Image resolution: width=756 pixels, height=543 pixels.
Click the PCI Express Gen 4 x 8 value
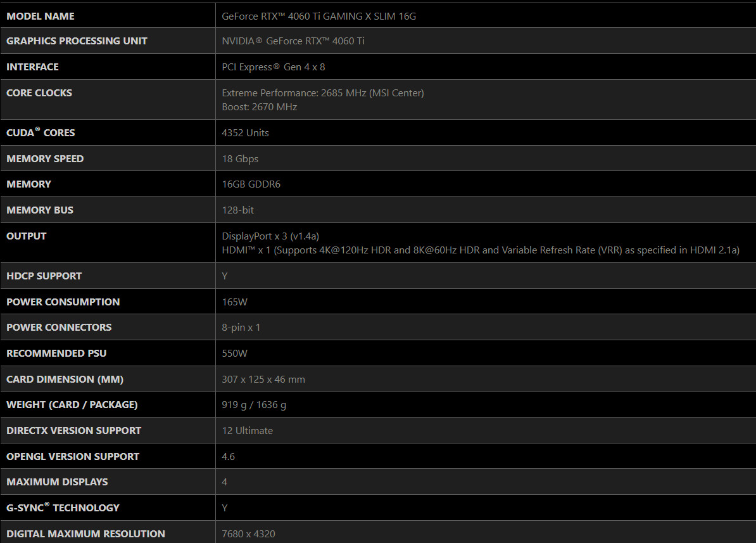point(274,67)
